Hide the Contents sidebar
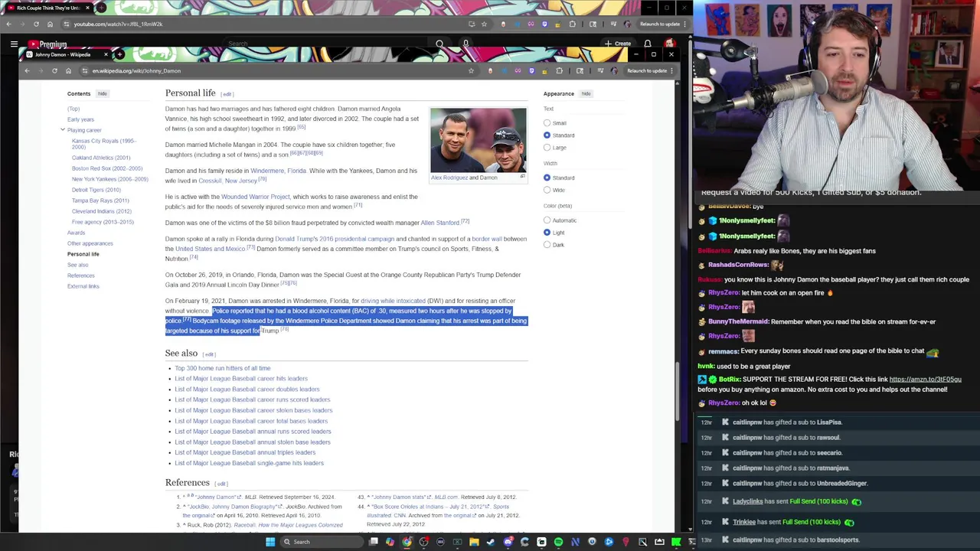 [102, 93]
